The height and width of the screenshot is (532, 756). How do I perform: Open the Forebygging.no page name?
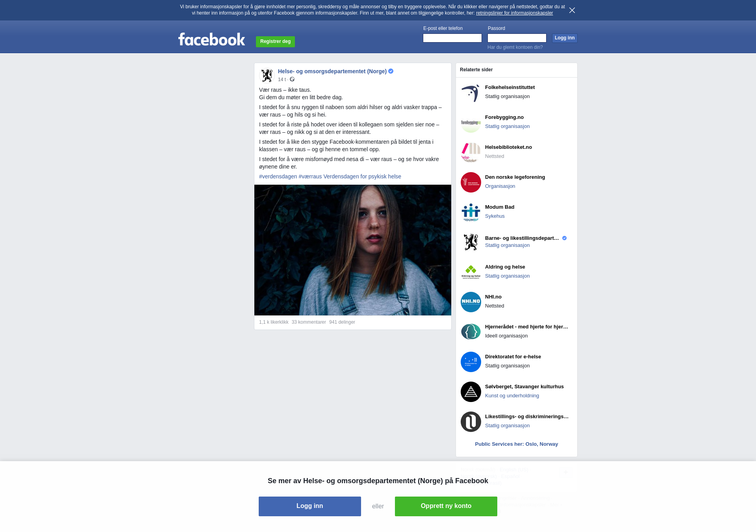(x=504, y=117)
